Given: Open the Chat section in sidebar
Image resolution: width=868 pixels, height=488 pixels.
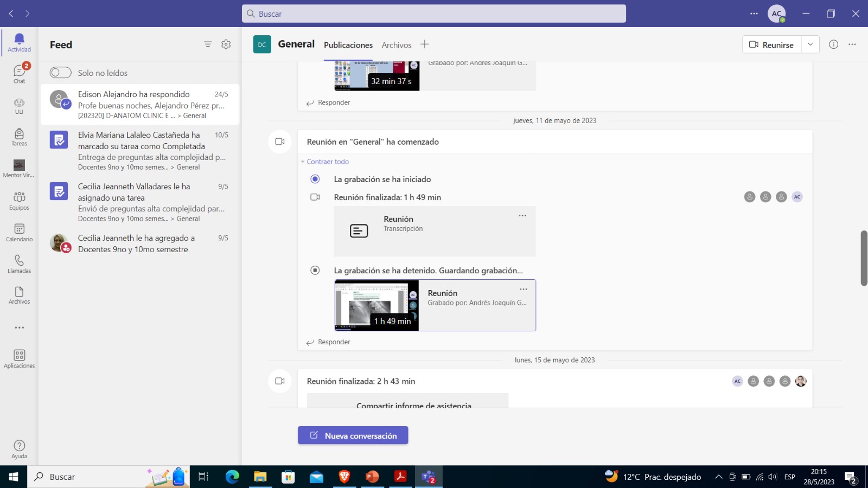Looking at the screenshot, I should click(19, 74).
